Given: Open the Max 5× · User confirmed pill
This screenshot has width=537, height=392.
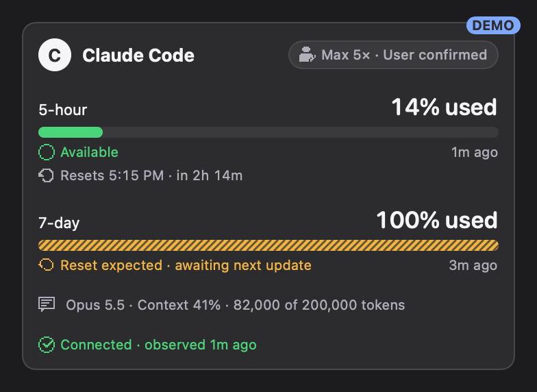Looking at the screenshot, I should pyautogui.click(x=393, y=55).
